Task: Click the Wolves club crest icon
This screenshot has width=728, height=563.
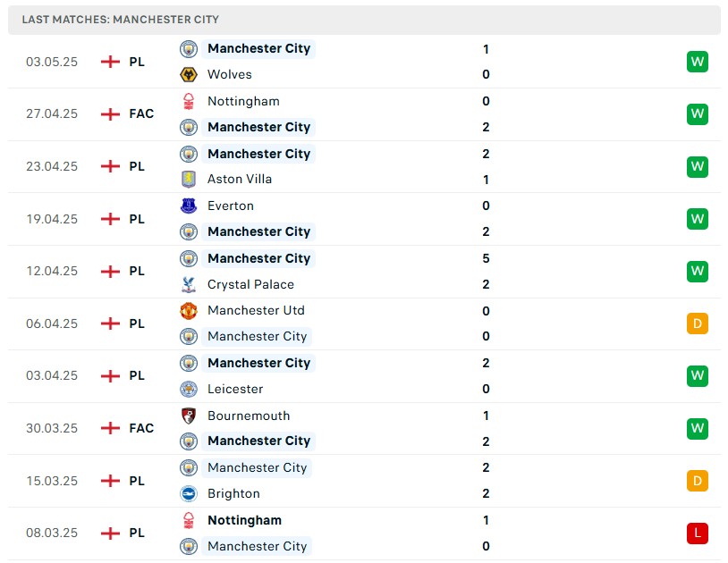Action: click(189, 74)
